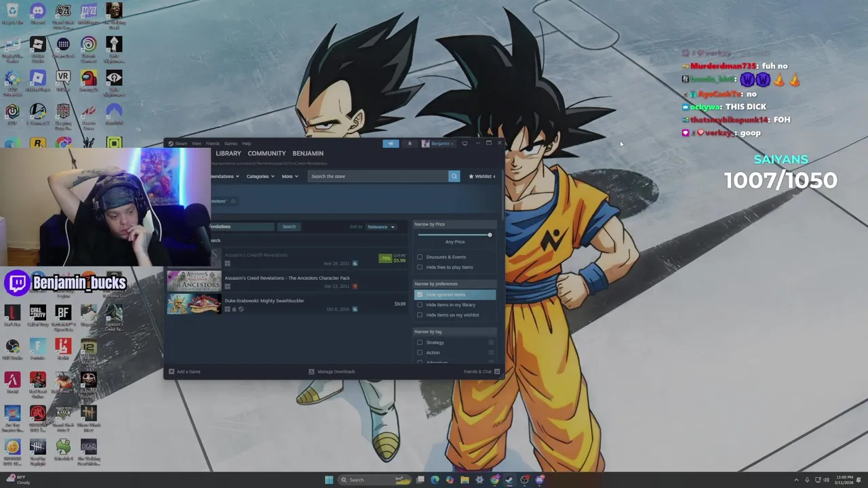Click the Steam Big Picture monitor icon

(x=465, y=143)
